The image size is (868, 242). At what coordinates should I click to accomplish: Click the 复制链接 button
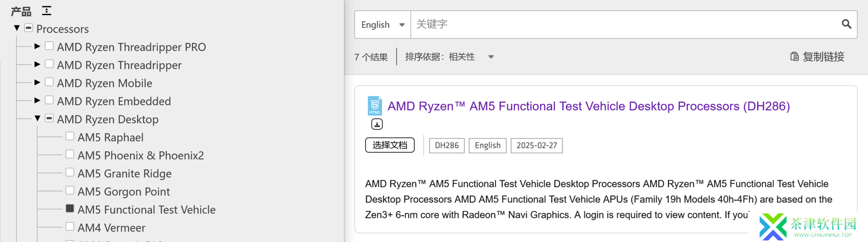click(x=817, y=57)
